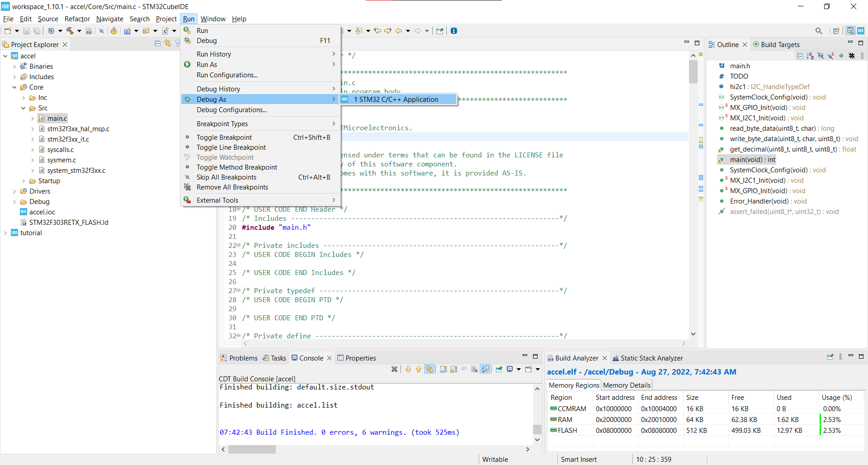Collapse the Core folder

coord(14,87)
